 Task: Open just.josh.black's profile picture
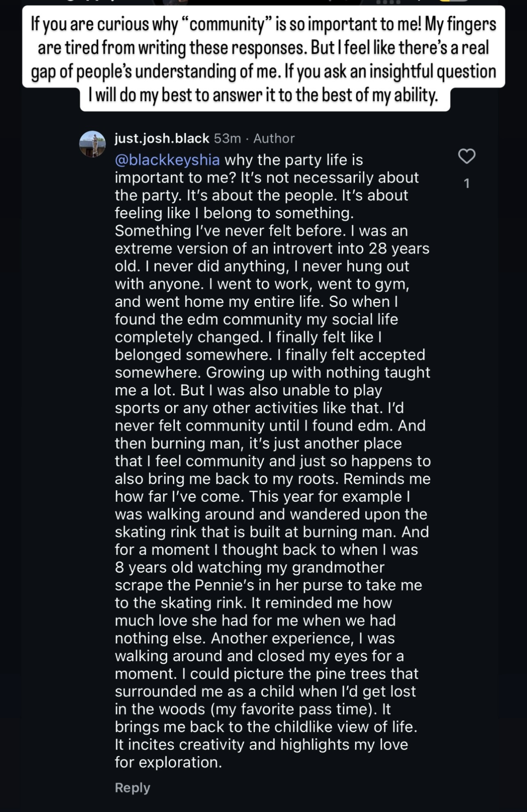[92, 144]
